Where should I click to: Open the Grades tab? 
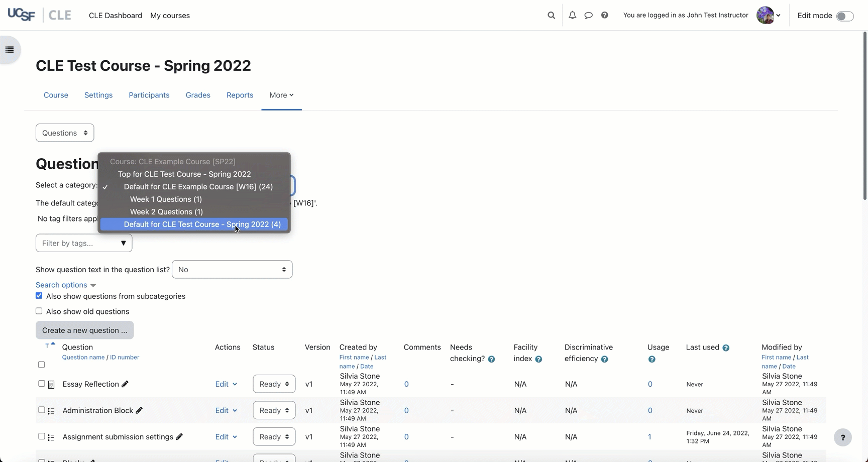tap(198, 95)
